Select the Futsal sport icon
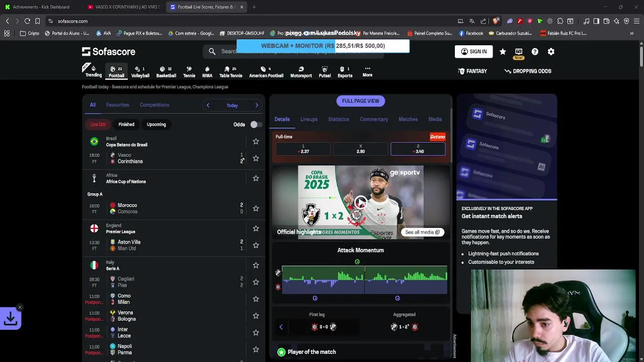This screenshot has height=362, width=644. click(x=325, y=72)
